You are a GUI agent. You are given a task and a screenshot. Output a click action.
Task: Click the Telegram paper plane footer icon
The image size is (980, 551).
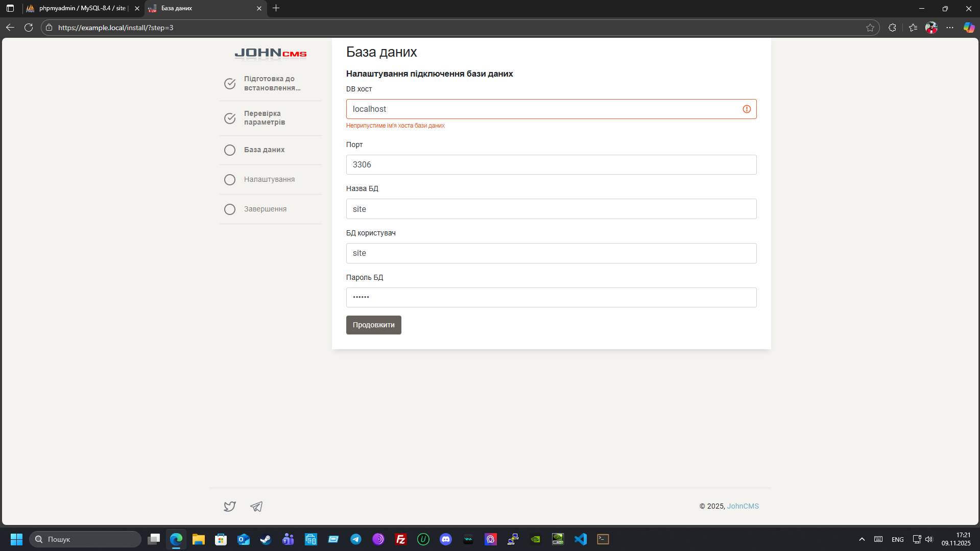pos(256,506)
